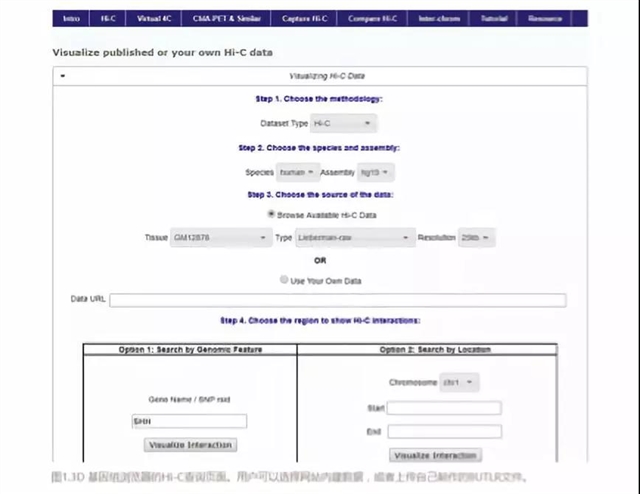
Task: Click Visualize Interaction under Genomic Feature
Action: click(x=191, y=445)
